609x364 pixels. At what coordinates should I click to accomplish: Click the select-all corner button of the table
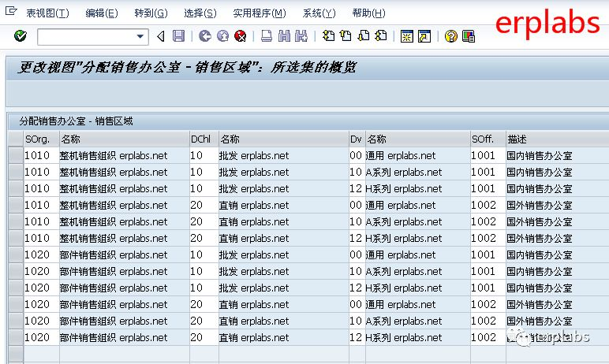click(x=16, y=139)
